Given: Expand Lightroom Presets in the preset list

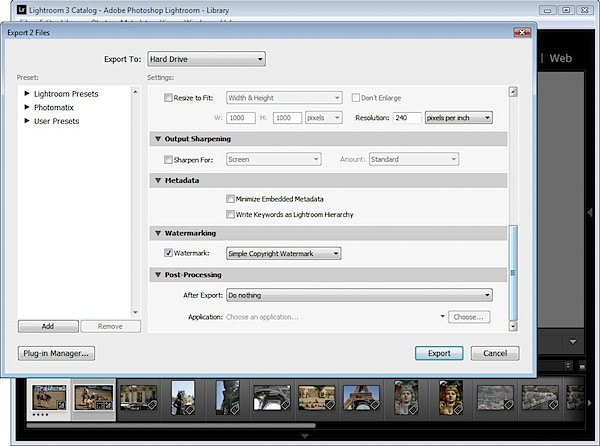Looking at the screenshot, I should pos(27,93).
